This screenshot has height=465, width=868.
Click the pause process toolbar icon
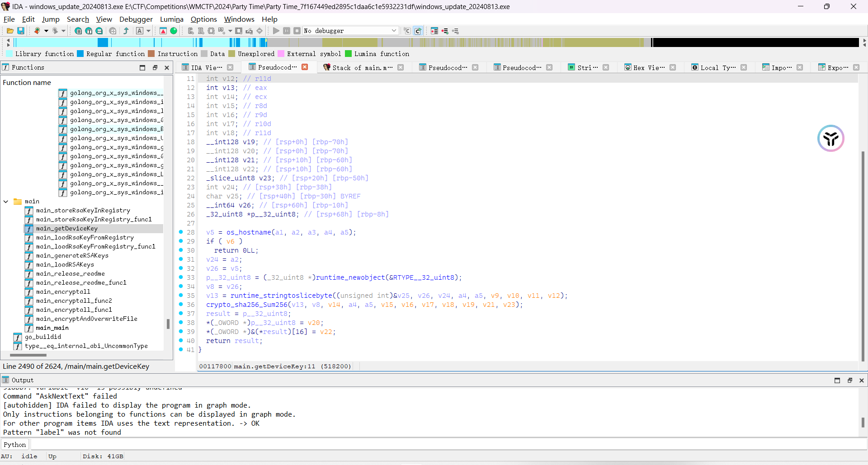tap(287, 31)
